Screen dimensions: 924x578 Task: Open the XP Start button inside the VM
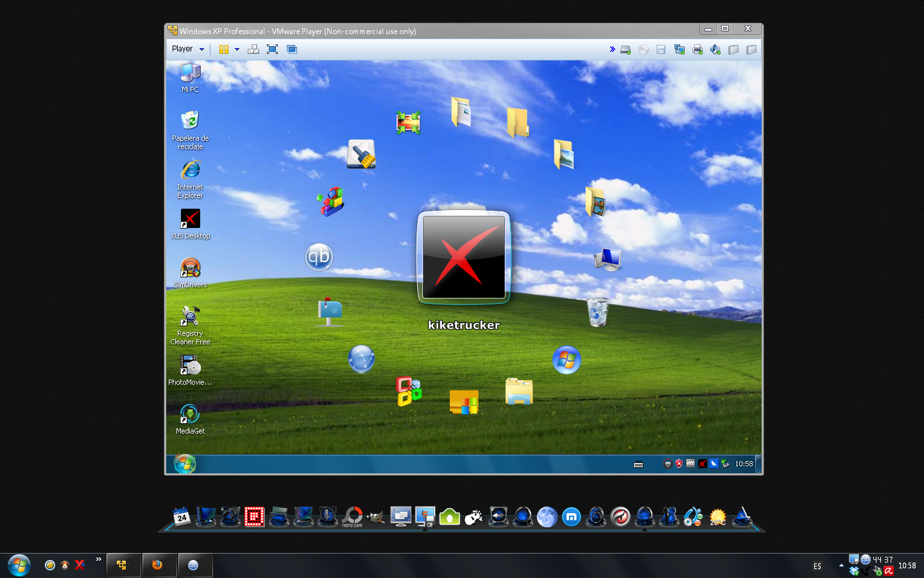pyautogui.click(x=185, y=464)
